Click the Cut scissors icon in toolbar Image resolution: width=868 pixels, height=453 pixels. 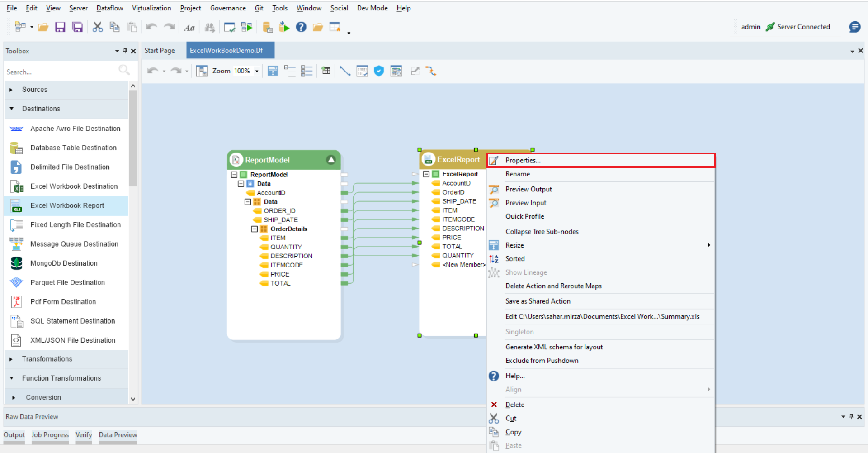pos(97,27)
